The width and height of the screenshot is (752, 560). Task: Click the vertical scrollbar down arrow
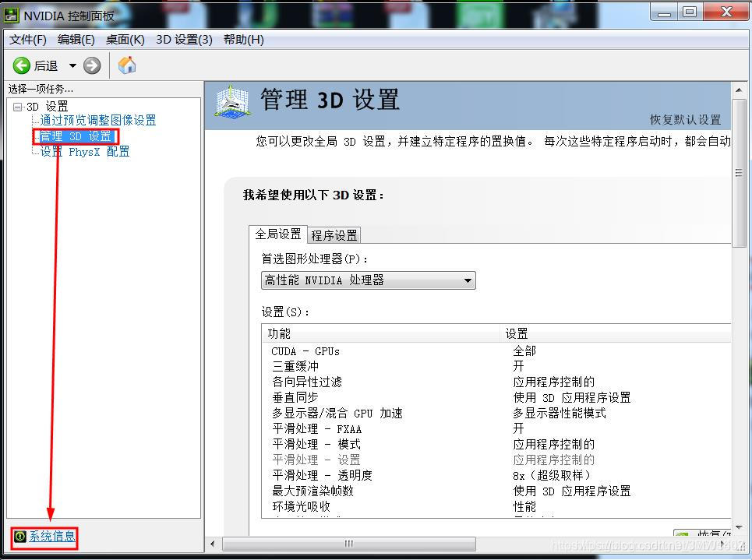pyautogui.click(x=739, y=527)
